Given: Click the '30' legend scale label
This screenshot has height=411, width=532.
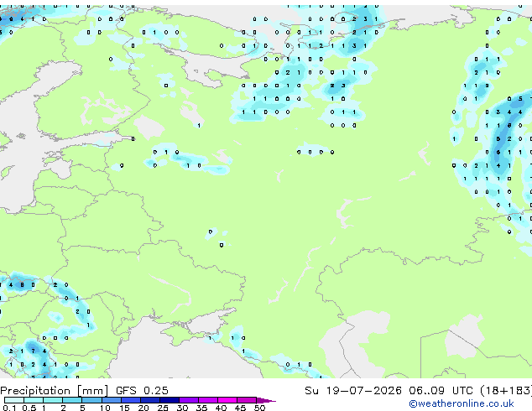Looking at the screenshot, I should (182, 408).
